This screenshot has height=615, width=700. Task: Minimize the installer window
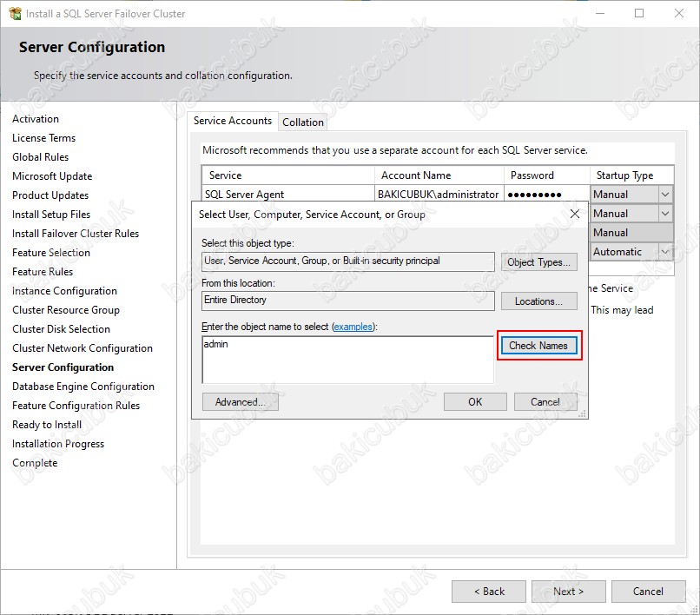600,13
